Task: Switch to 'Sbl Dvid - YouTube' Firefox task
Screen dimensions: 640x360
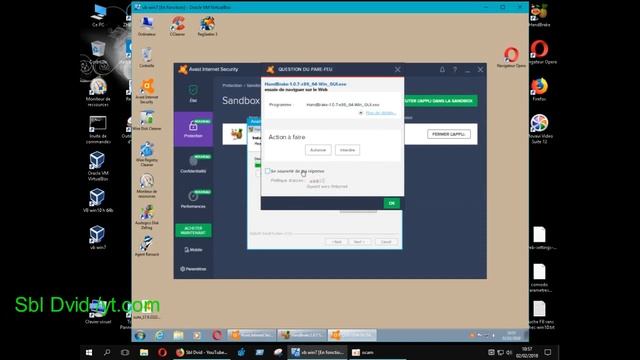Action: point(202,352)
